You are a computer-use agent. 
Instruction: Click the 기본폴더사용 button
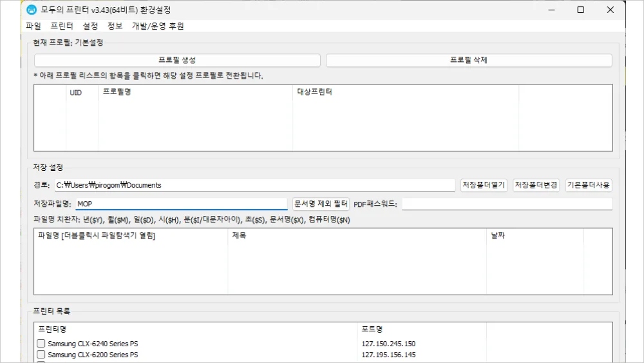[589, 185]
